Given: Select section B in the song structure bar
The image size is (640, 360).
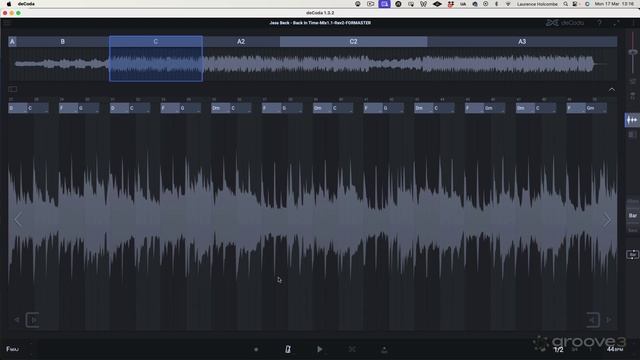Looking at the screenshot, I should click(62, 42).
